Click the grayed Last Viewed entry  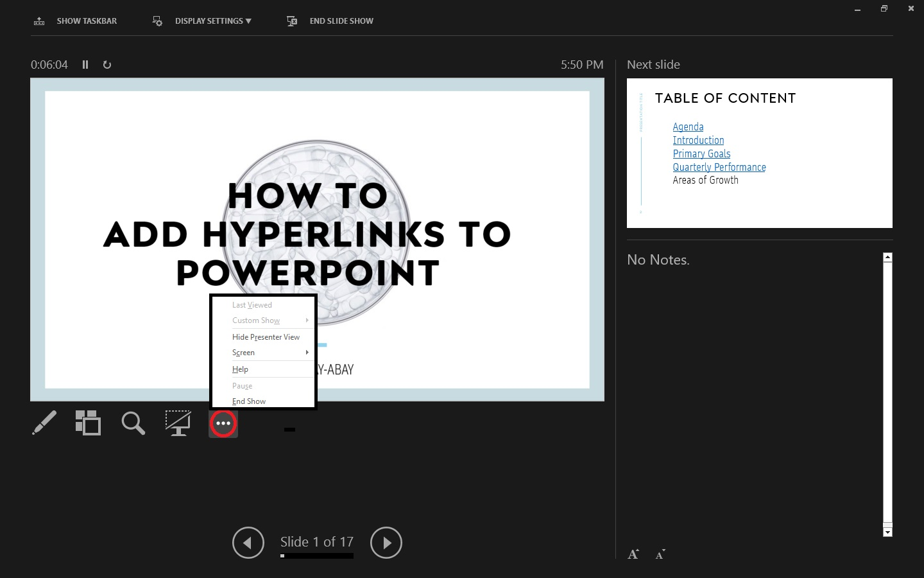tap(264, 305)
